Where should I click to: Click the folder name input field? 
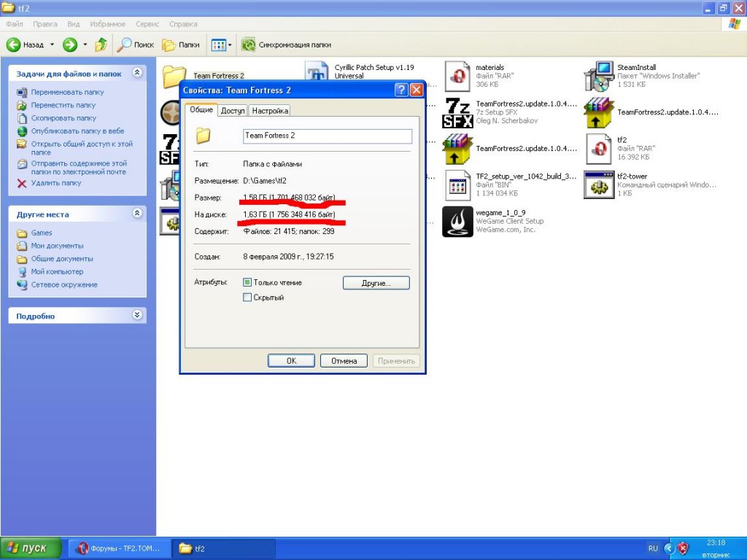(x=328, y=136)
